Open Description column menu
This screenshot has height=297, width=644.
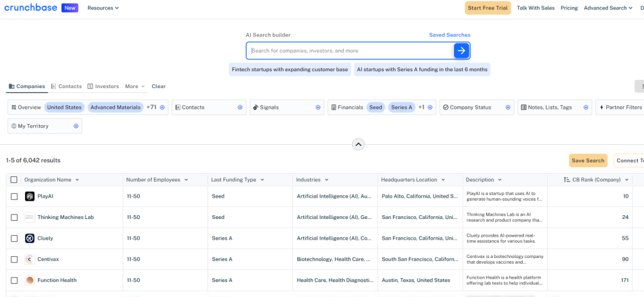(500, 180)
